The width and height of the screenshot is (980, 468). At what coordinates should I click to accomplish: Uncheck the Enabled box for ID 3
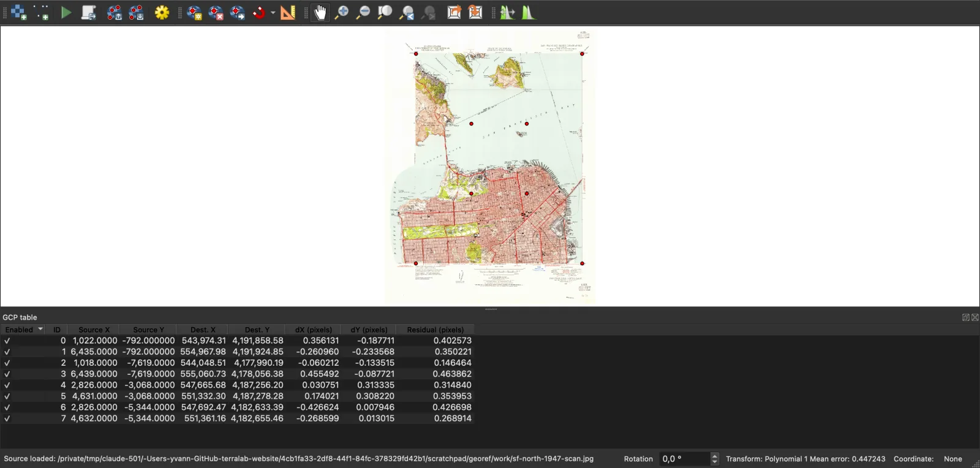pyautogui.click(x=7, y=374)
